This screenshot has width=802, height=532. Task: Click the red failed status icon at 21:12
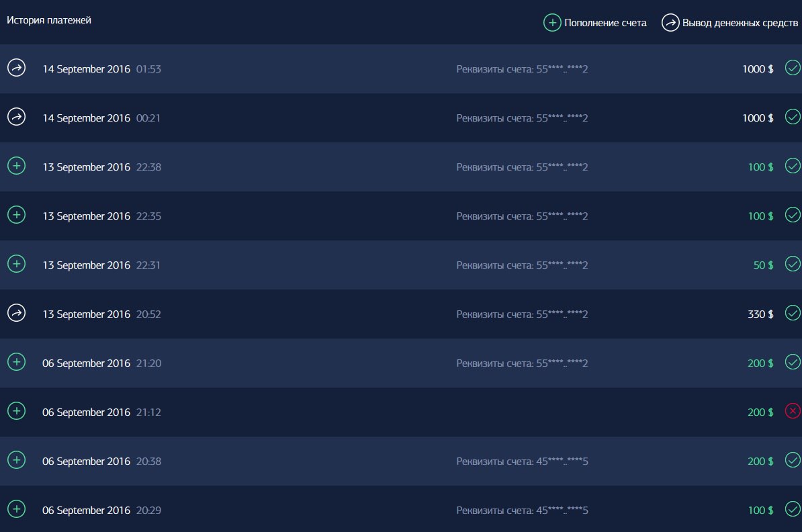793,411
